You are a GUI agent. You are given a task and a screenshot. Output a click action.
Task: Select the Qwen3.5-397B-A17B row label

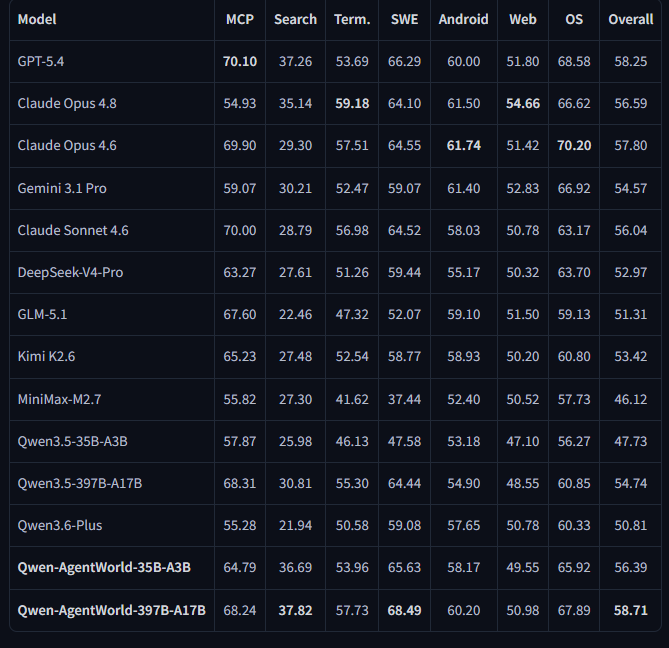point(80,483)
